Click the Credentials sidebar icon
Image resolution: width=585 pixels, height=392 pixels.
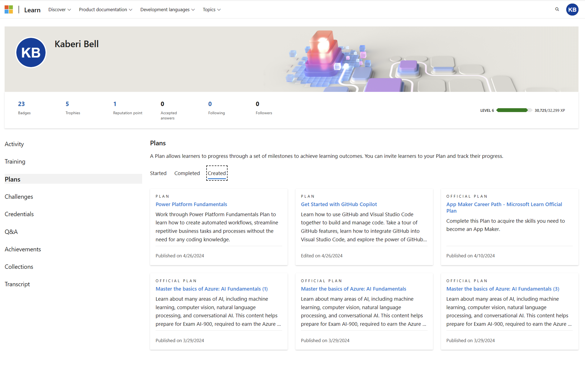19,214
